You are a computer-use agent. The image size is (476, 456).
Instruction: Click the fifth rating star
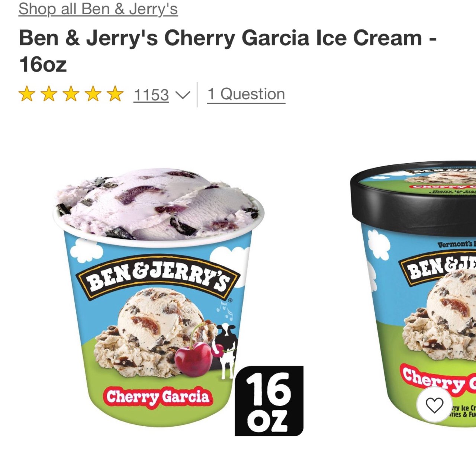point(115,94)
